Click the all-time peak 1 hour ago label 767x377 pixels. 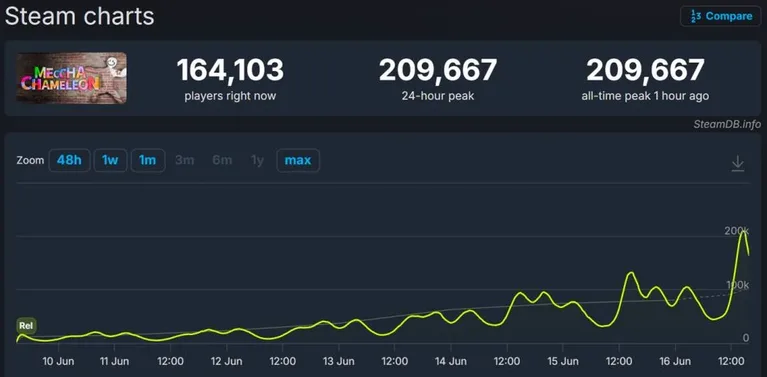click(x=645, y=96)
